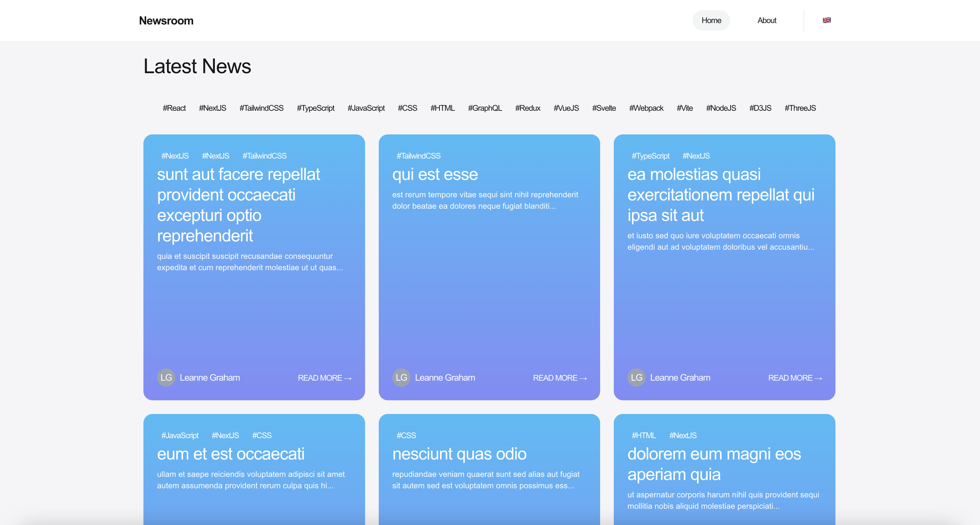Click the UK flag language icon
Viewport: 980px width, 525px height.
pos(826,20)
